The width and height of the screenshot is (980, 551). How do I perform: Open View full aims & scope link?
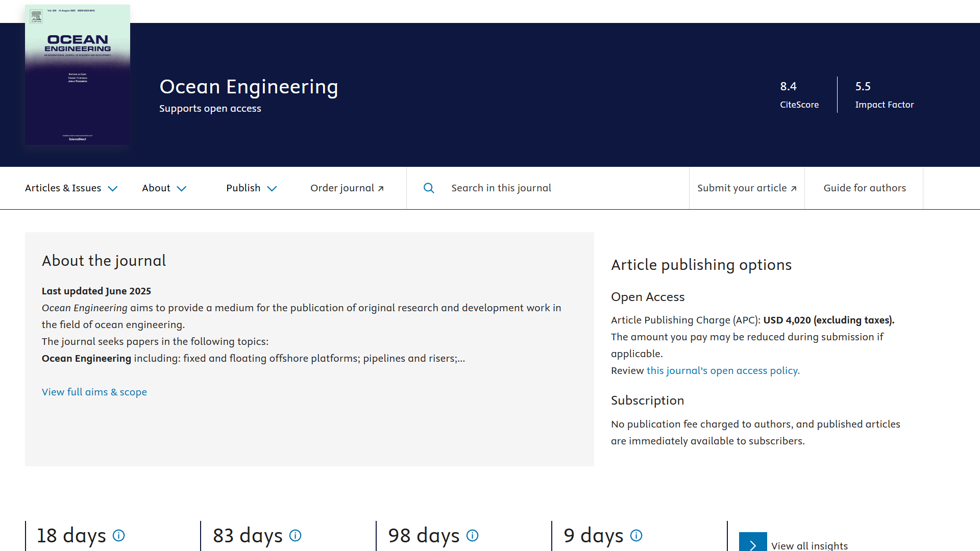pos(94,392)
